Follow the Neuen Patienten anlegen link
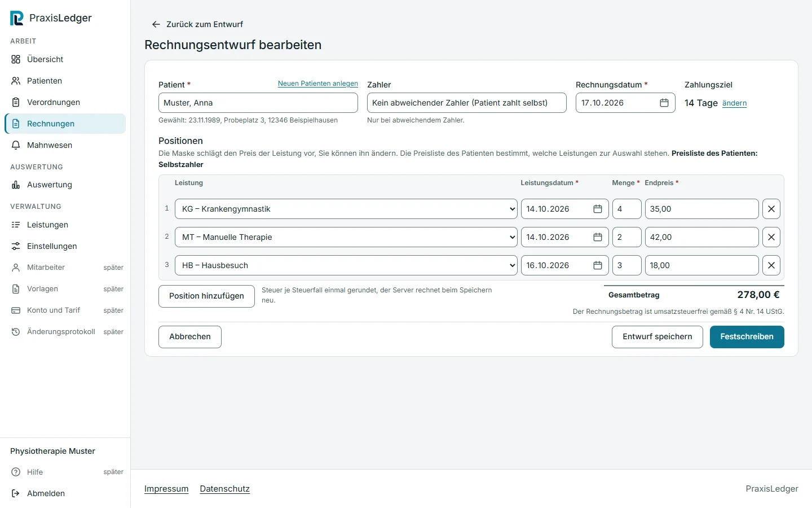This screenshot has width=812, height=508. pyautogui.click(x=318, y=84)
